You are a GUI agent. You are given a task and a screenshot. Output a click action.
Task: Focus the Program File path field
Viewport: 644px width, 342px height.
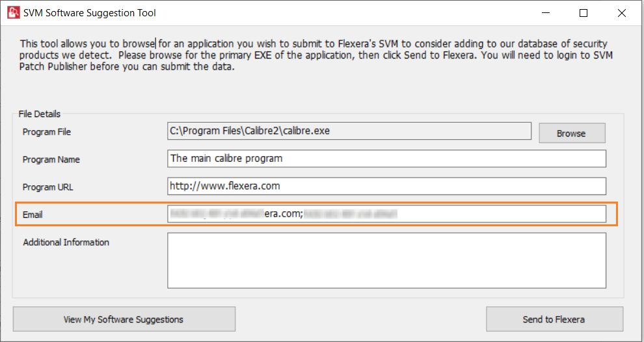point(349,131)
